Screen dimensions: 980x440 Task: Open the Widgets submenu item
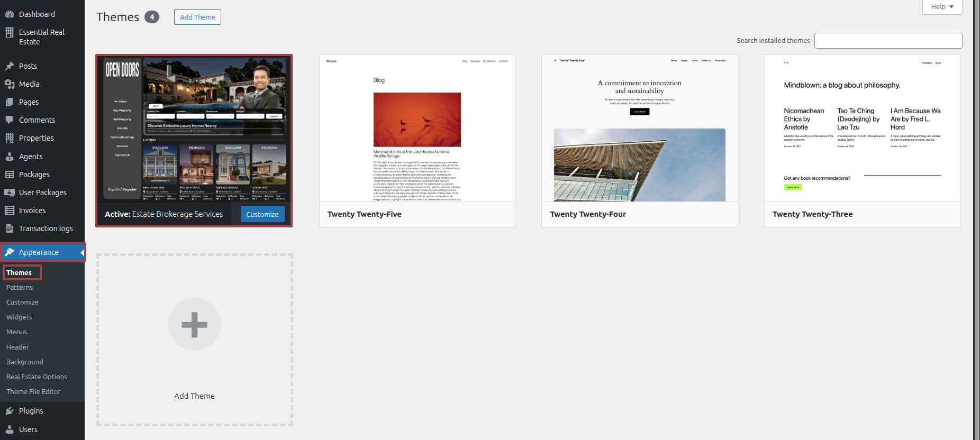(x=19, y=317)
